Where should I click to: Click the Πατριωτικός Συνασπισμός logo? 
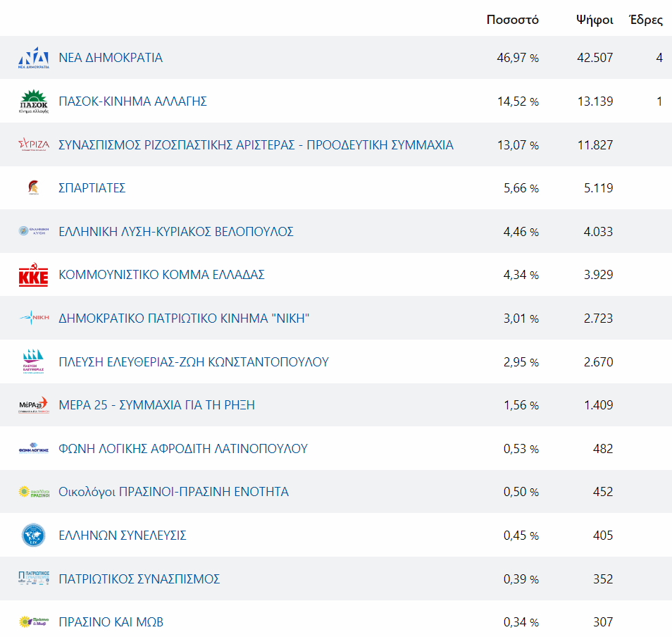(x=33, y=579)
